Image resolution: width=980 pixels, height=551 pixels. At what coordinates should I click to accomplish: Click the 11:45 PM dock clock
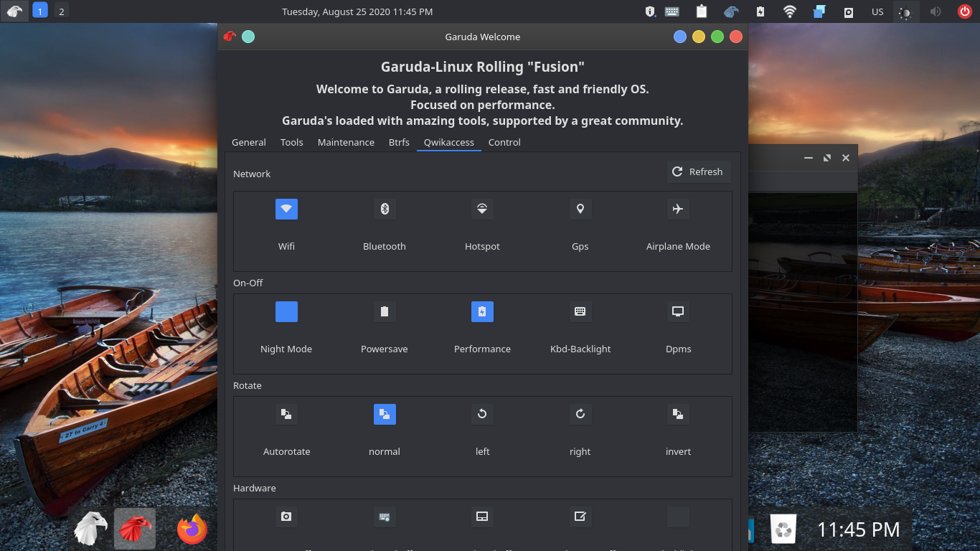point(858,529)
